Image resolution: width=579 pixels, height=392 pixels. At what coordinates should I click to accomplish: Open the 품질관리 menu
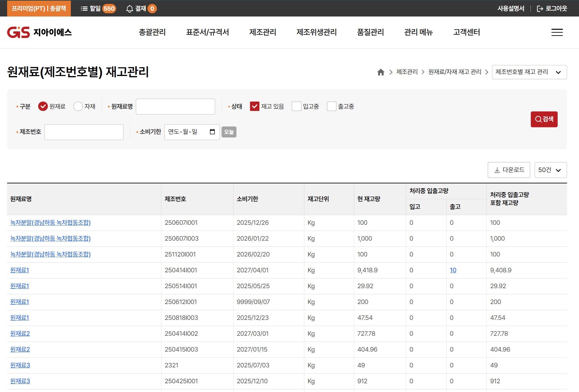click(x=370, y=32)
